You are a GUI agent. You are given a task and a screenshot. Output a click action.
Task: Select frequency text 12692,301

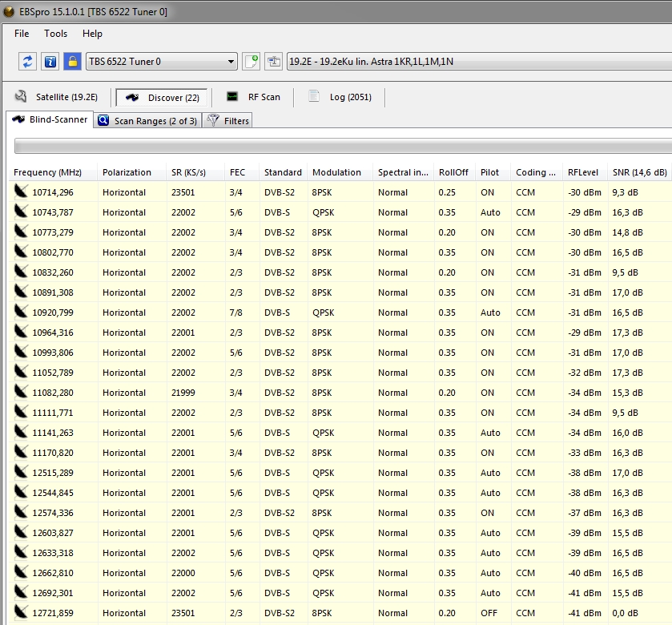(53, 593)
